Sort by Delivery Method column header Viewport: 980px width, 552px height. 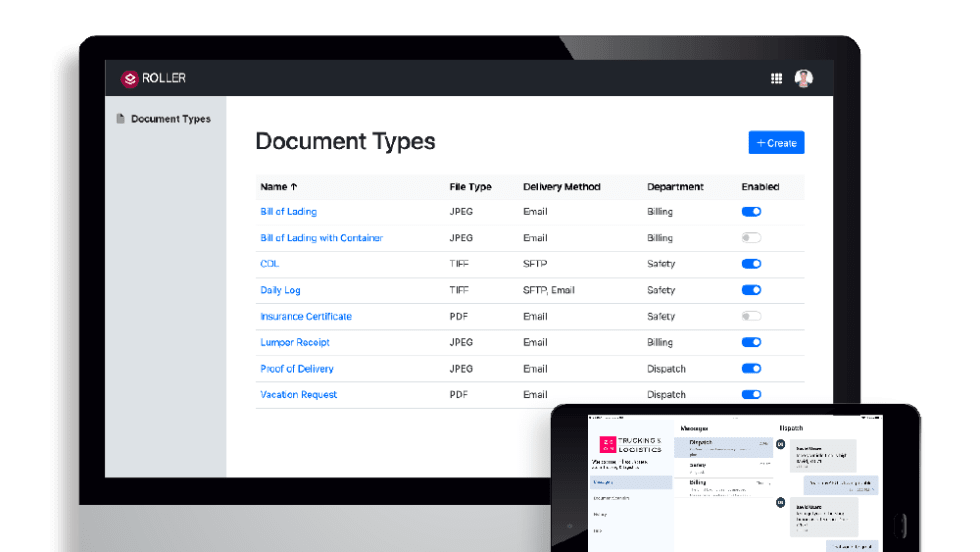pos(561,187)
